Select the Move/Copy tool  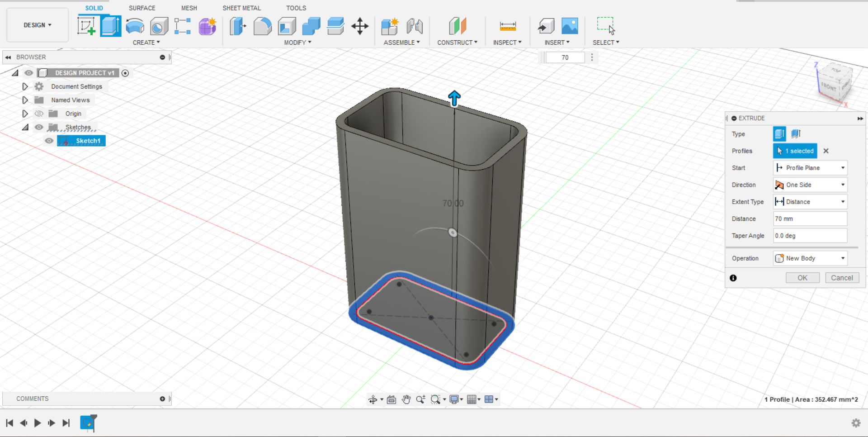360,26
